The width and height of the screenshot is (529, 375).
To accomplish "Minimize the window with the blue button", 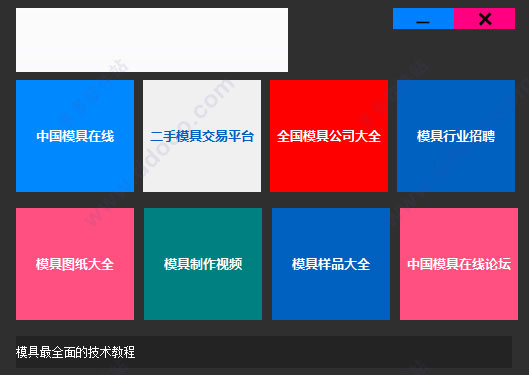I will pyautogui.click(x=423, y=19).
